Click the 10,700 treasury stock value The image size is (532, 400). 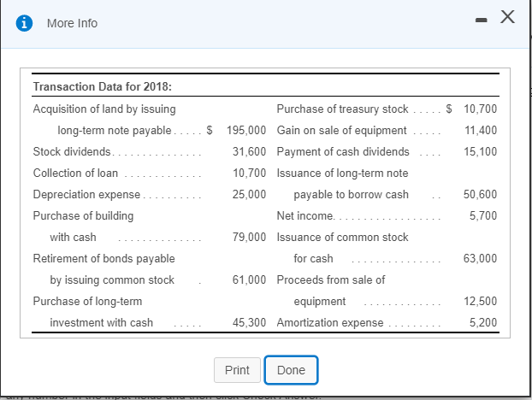(481, 109)
